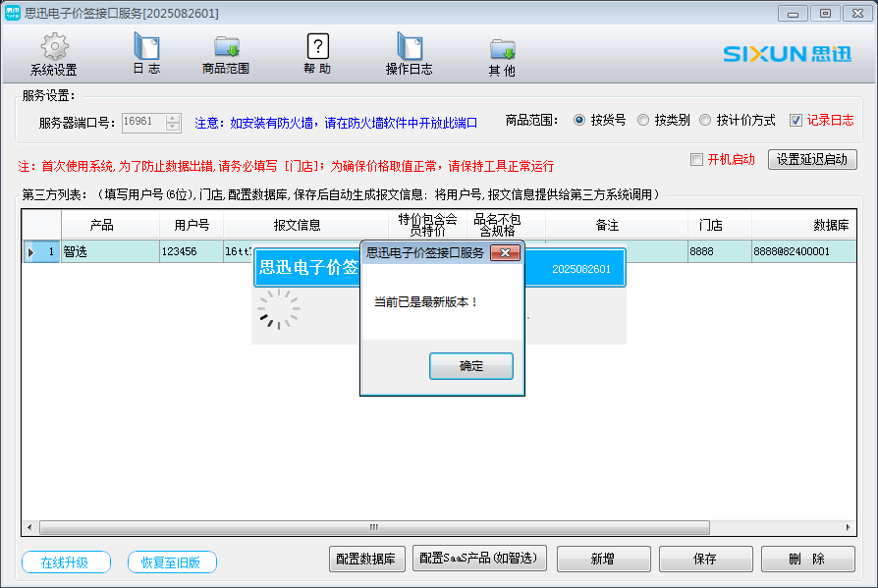Click database cell 8888@82400001
Image resolution: width=878 pixels, height=588 pixels.
coord(804,251)
